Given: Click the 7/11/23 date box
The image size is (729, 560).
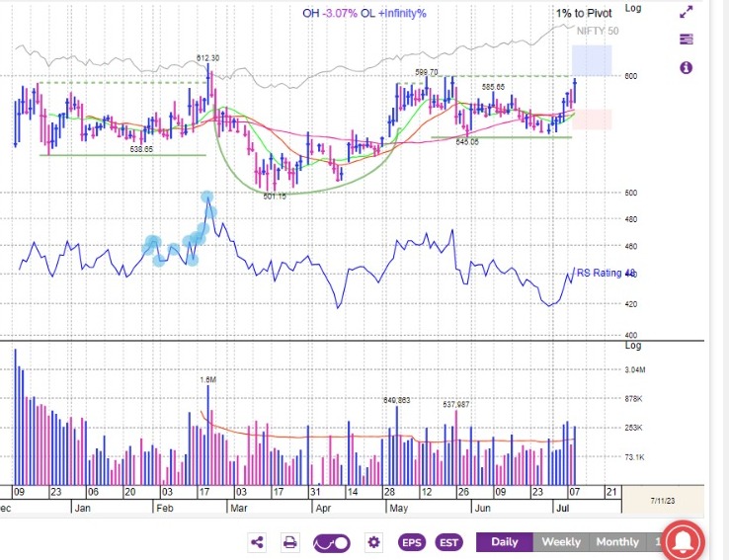Looking at the screenshot, I should pyautogui.click(x=663, y=501).
